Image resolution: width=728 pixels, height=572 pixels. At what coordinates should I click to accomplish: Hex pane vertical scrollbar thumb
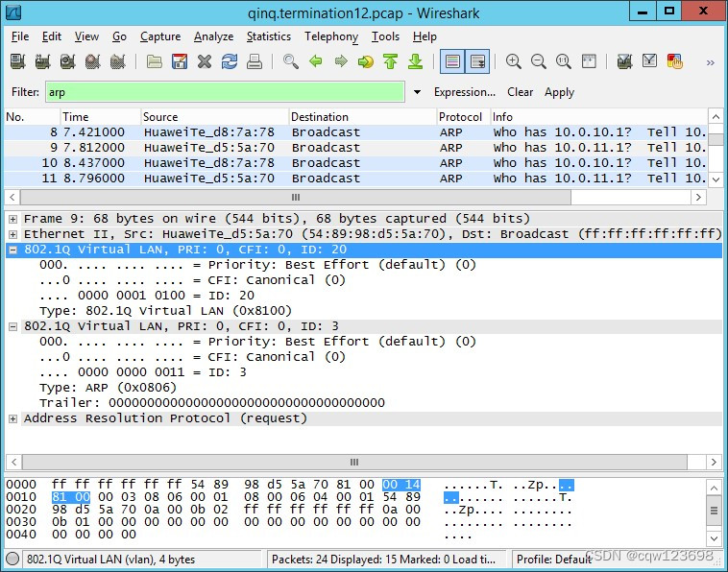(714, 511)
